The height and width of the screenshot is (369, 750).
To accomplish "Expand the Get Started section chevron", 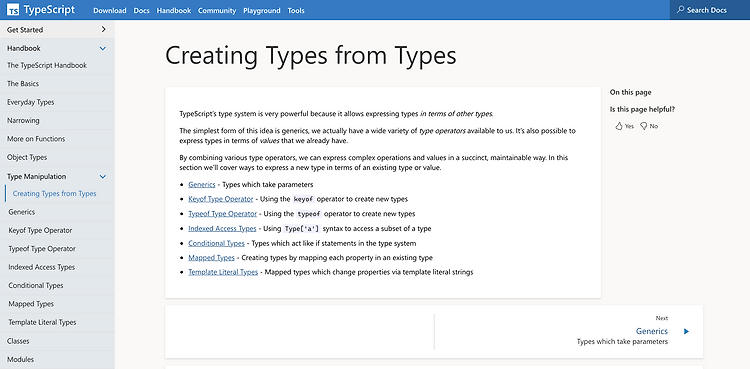I will (103, 30).
